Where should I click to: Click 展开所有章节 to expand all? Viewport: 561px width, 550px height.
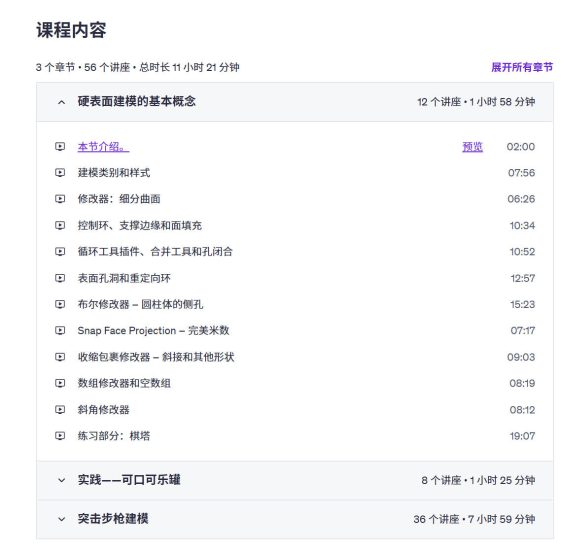point(522,67)
